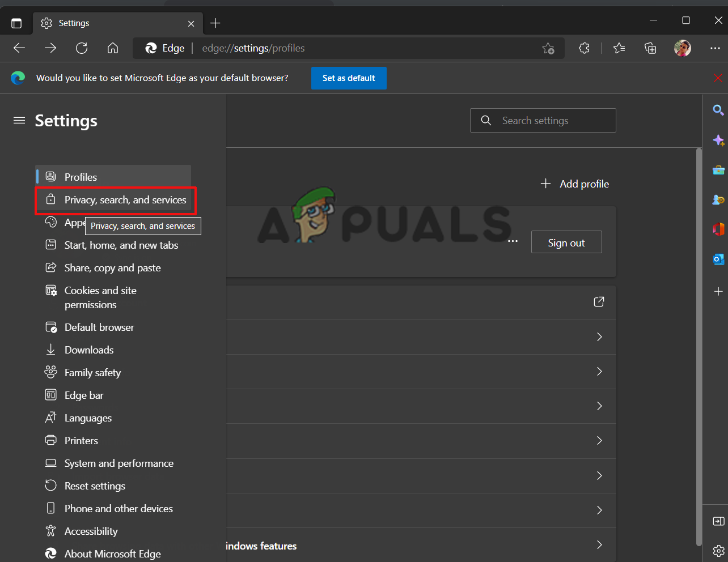Open the Extensions puzzle icon

click(585, 48)
